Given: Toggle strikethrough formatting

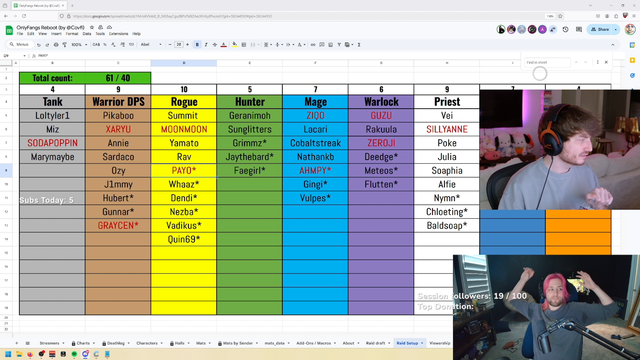Looking at the screenshot, I should click(x=215, y=44).
